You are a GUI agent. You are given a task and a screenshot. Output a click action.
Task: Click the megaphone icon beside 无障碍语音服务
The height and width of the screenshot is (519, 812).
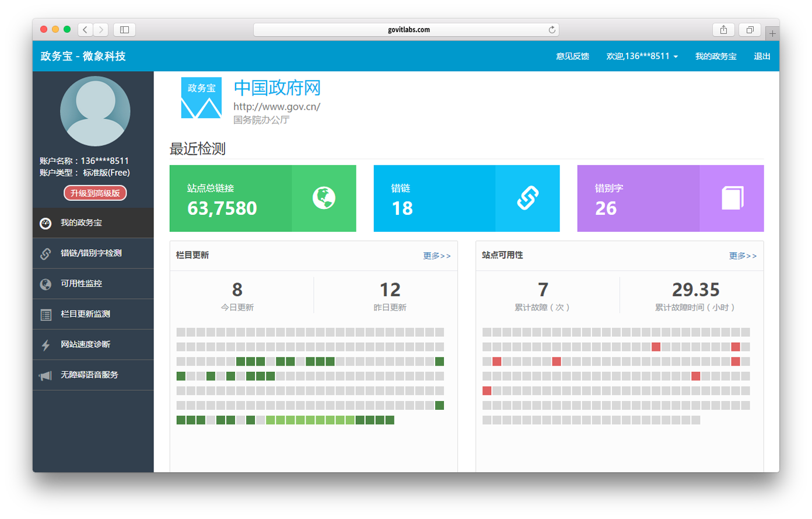[x=45, y=375]
